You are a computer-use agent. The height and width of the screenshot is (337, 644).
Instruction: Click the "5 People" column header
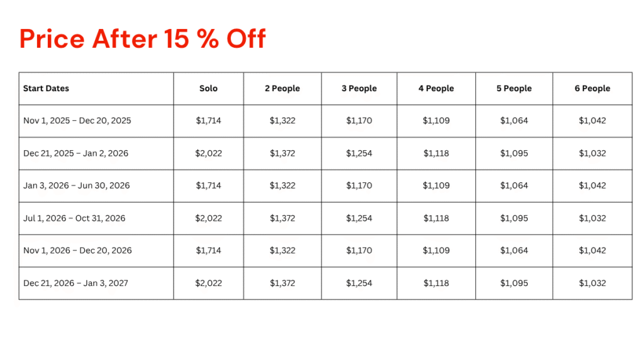(514, 89)
